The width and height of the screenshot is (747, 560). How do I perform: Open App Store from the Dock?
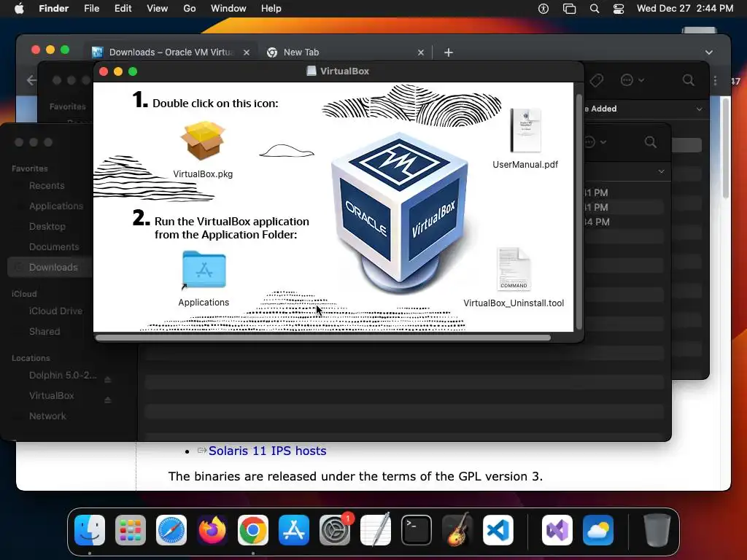294,530
